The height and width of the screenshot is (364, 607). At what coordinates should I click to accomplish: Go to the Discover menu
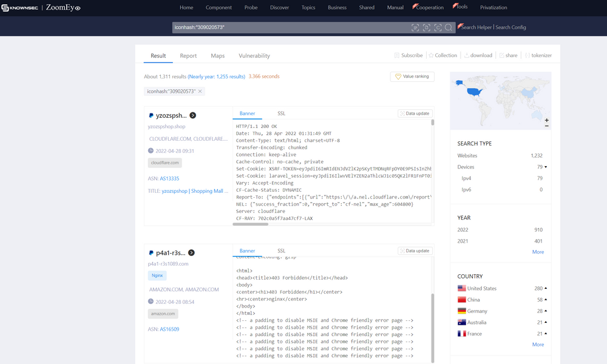tap(279, 7)
